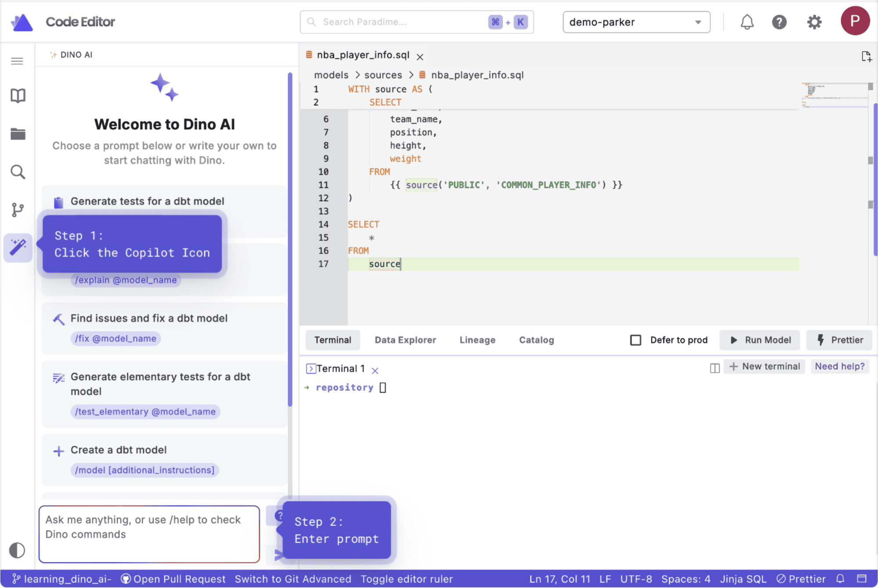Toggle dark mode half-circle icon
This screenshot has height=588, width=878.
coord(17,550)
